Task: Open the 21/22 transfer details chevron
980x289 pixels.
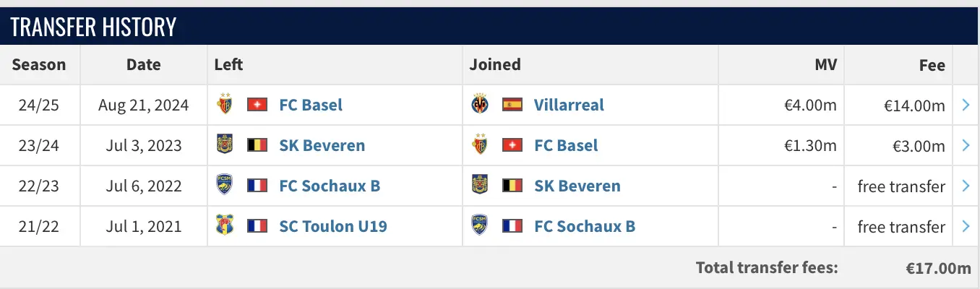Action: point(966,227)
